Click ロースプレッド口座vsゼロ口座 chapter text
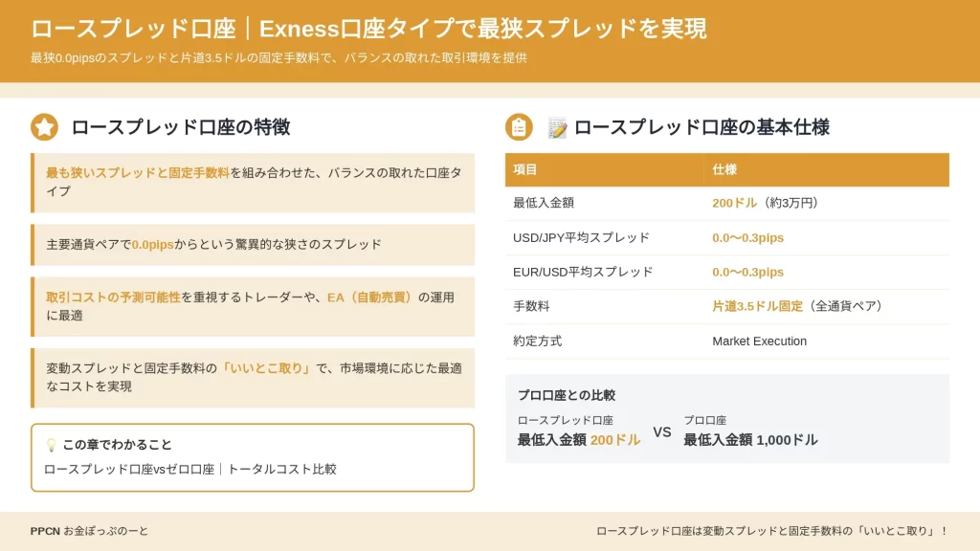Screen dimensions: 980x551 click(129, 469)
